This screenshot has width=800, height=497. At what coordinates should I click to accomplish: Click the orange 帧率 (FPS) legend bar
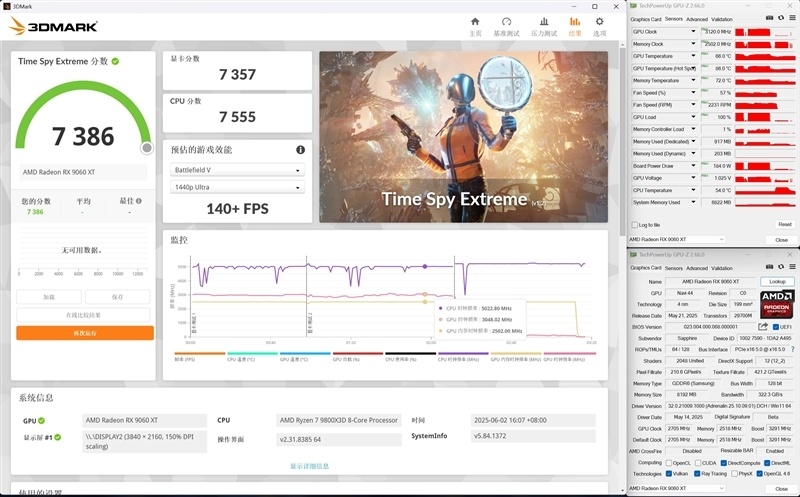click(199, 353)
